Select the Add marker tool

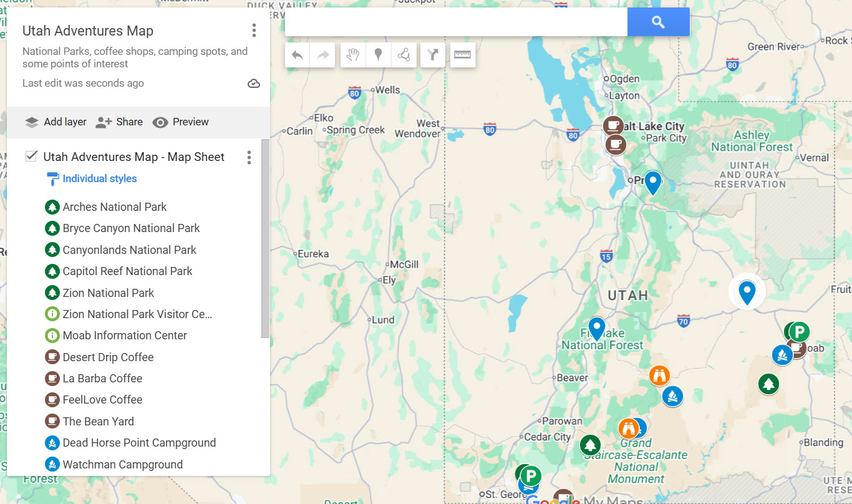point(378,55)
